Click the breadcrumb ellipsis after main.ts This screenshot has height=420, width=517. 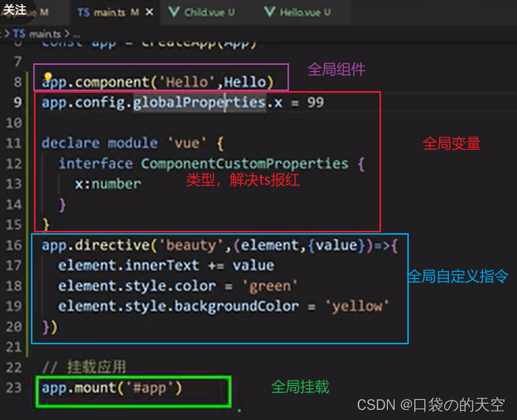(x=77, y=34)
